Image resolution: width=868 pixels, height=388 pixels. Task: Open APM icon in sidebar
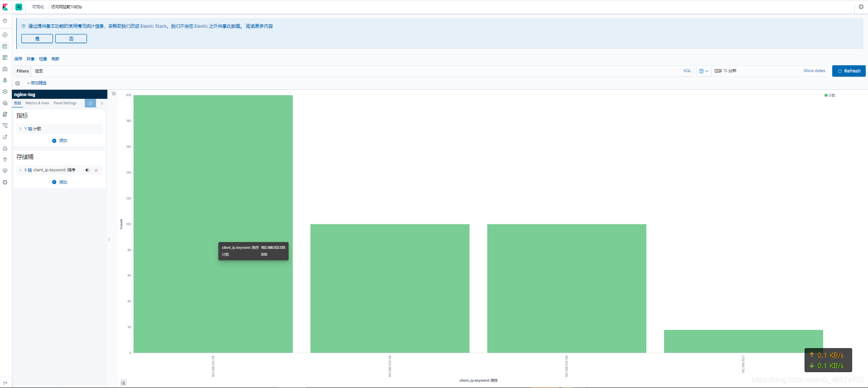tap(5, 126)
